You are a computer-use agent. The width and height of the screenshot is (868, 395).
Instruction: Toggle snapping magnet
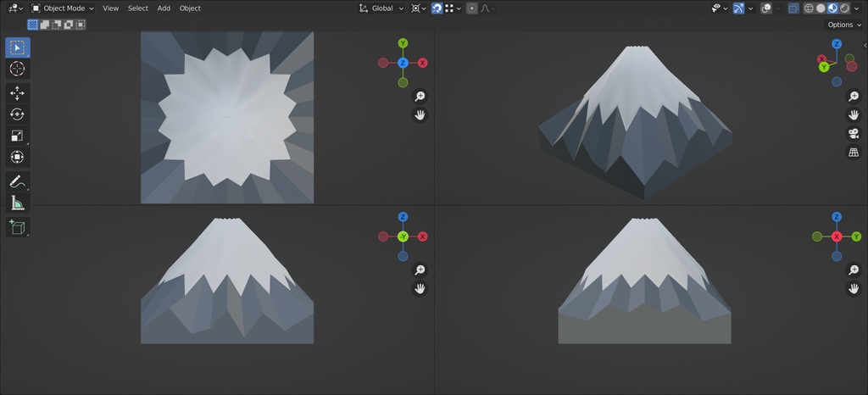437,8
